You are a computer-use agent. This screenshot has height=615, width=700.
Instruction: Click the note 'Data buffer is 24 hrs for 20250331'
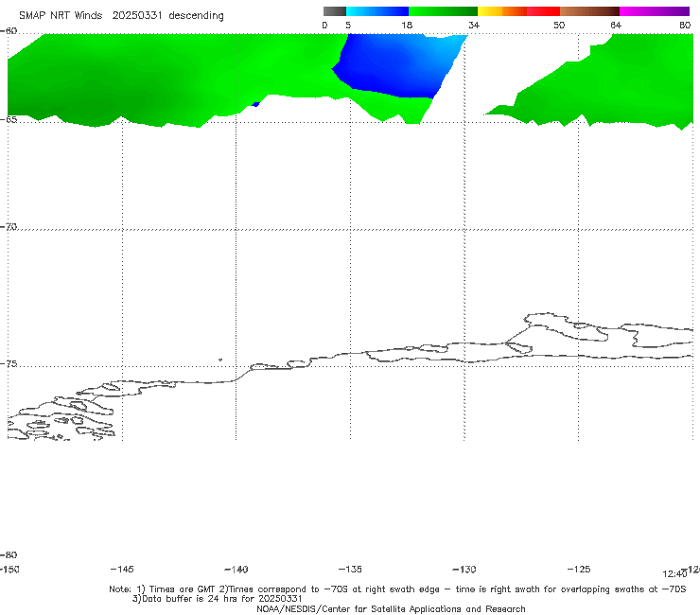tap(218, 599)
